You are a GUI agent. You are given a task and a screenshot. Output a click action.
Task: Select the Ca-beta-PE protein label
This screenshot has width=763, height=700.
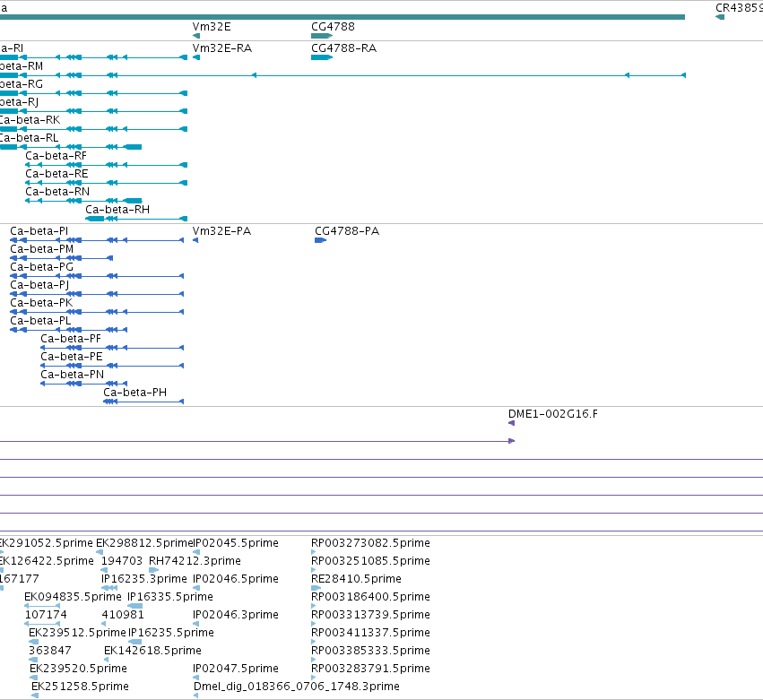click(x=72, y=357)
